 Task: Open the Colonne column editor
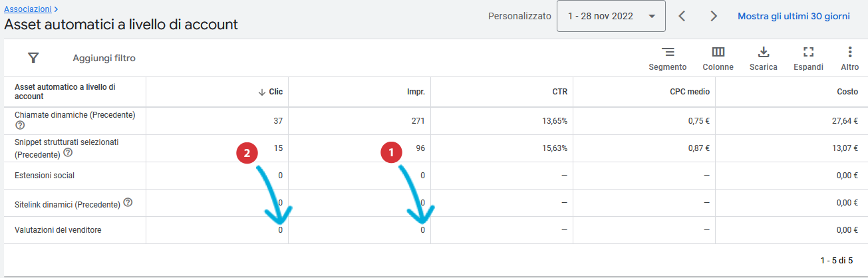click(718, 59)
